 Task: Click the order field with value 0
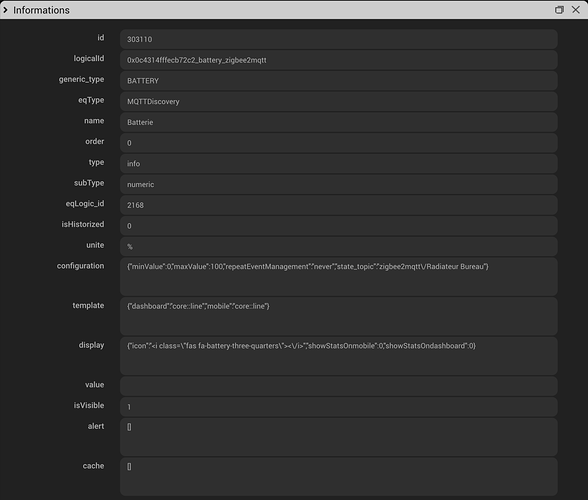(339, 143)
